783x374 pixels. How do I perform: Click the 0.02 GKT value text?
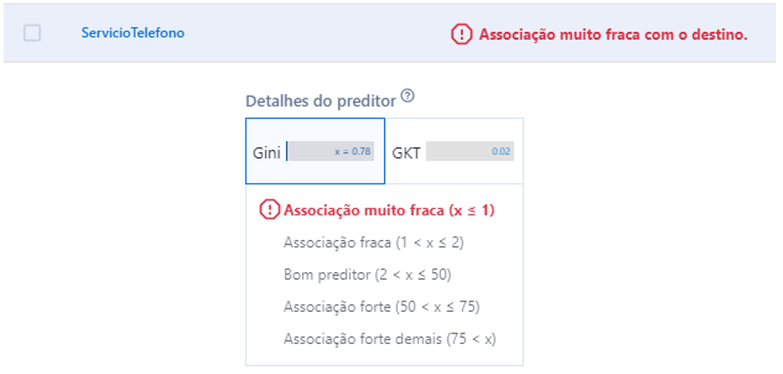coord(501,152)
